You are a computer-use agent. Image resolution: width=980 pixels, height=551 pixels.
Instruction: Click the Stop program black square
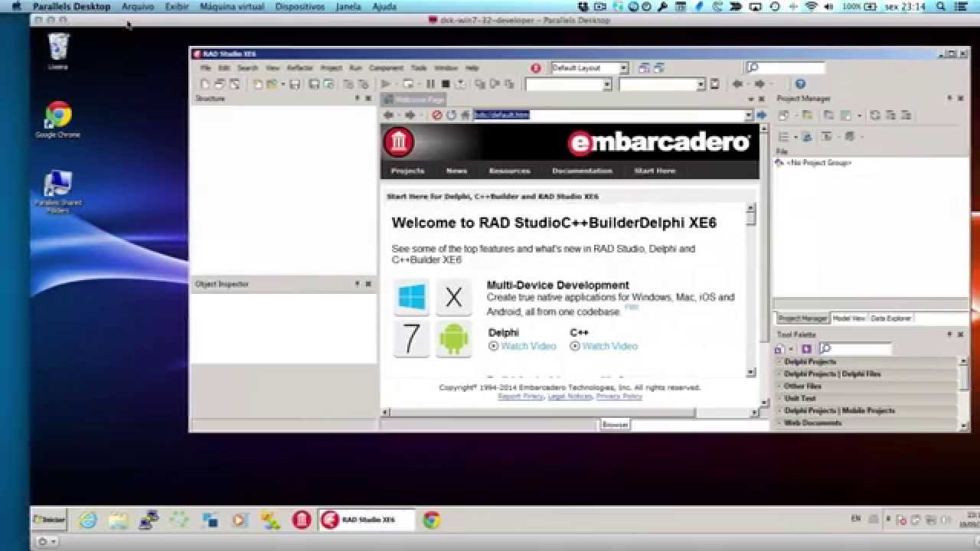coord(446,84)
